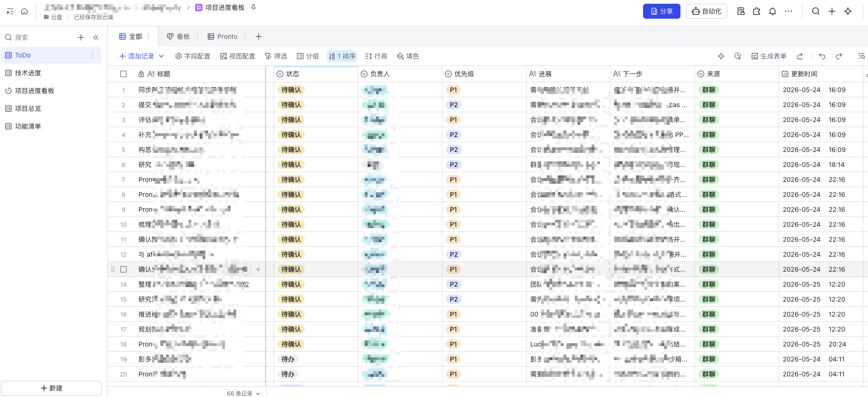Click the AI sparkle icon in table toolbar

point(721,56)
